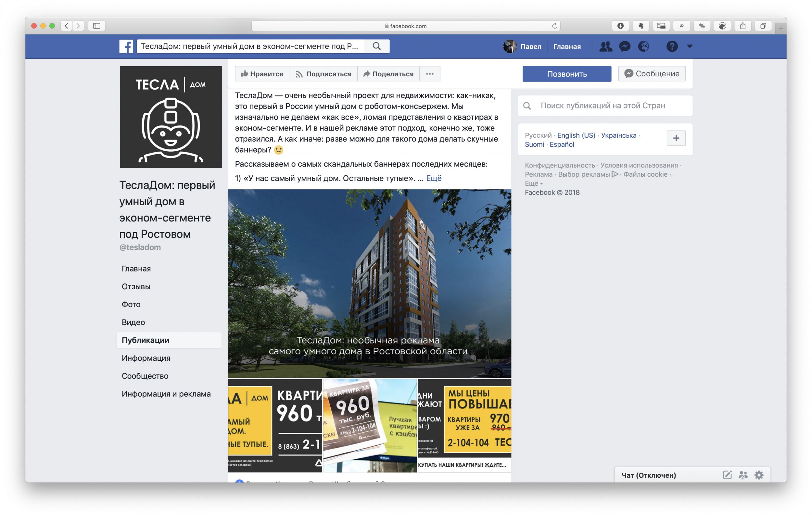Open the 960 тыс. руб. billboard photo
This screenshot has height=516, width=812.
(x=370, y=425)
